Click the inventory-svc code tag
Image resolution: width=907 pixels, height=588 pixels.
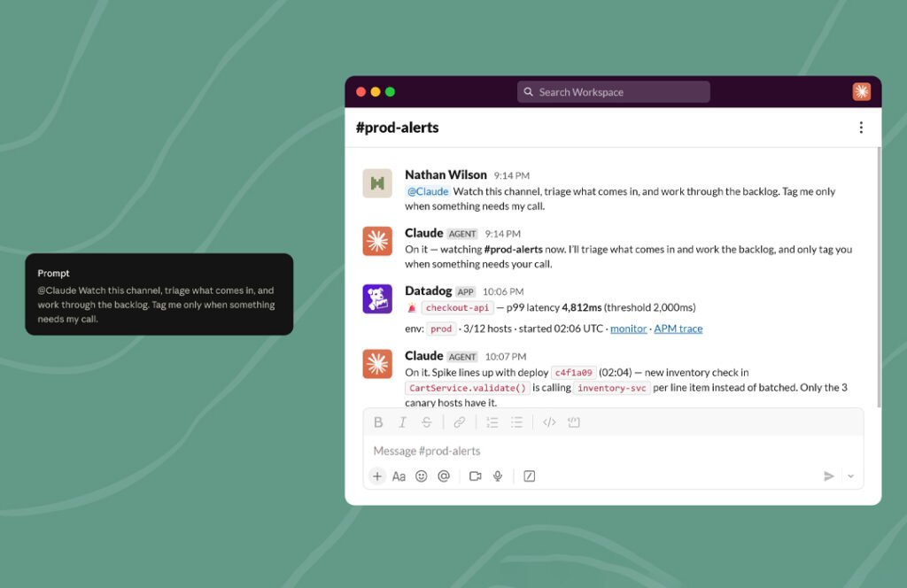pyautogui.click(x=611, y=388)
